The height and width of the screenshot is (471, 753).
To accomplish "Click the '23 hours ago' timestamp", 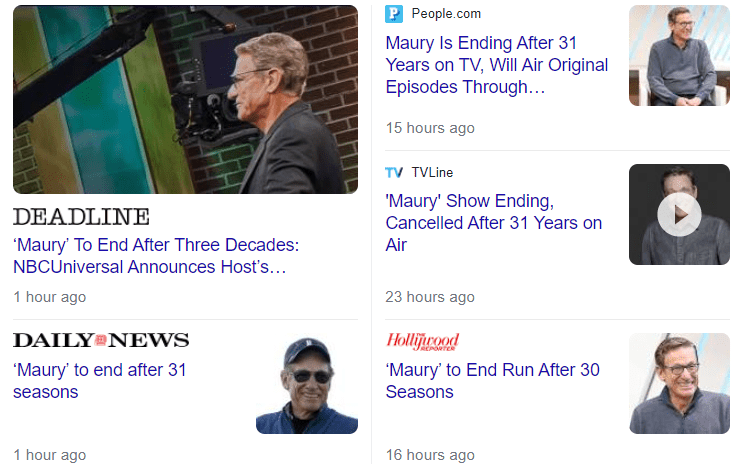I will point(430,297).
